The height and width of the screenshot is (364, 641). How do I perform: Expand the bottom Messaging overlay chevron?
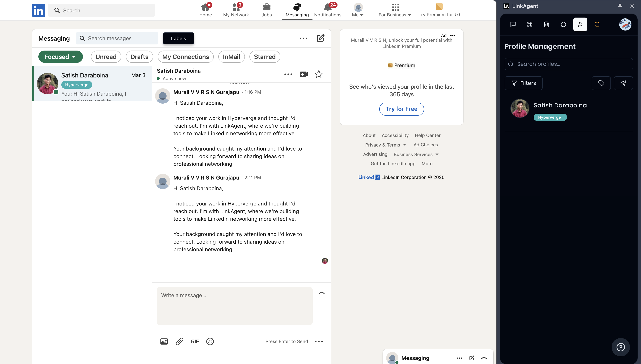(484, 358)
